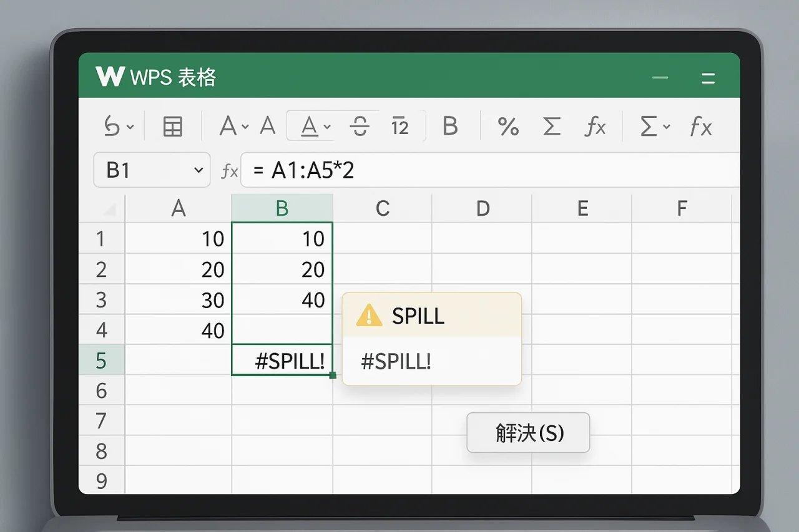Click the number 12 format icon

pyautogui.click(x=399, y=127)
